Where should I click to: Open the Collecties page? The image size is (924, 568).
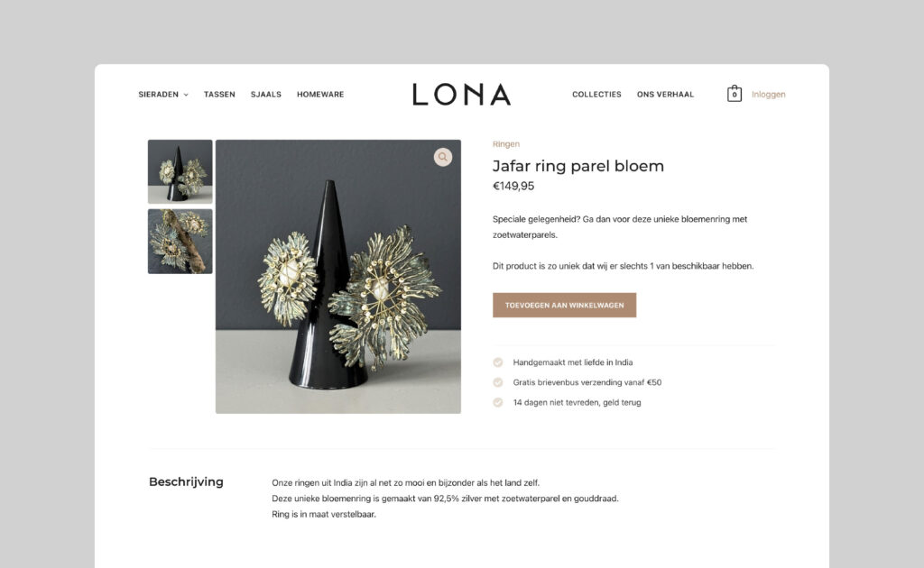point(596,94)
